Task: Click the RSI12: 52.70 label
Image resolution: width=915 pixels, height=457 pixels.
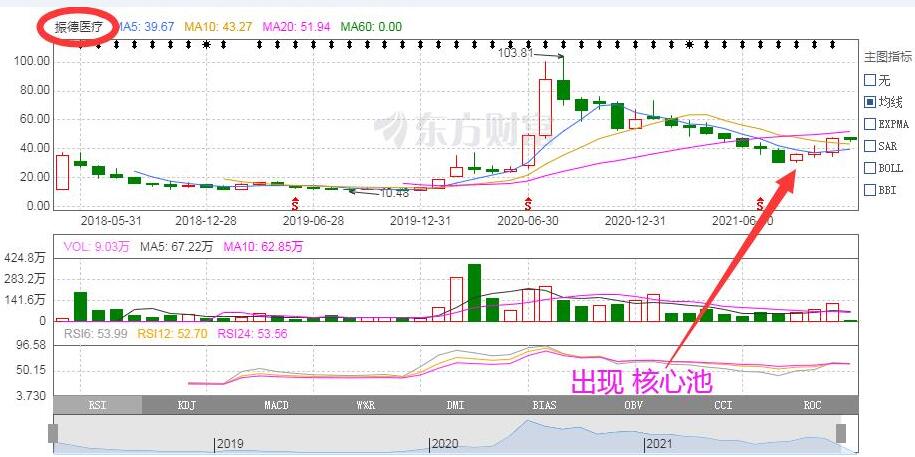Action: click(x=173, y=334)
